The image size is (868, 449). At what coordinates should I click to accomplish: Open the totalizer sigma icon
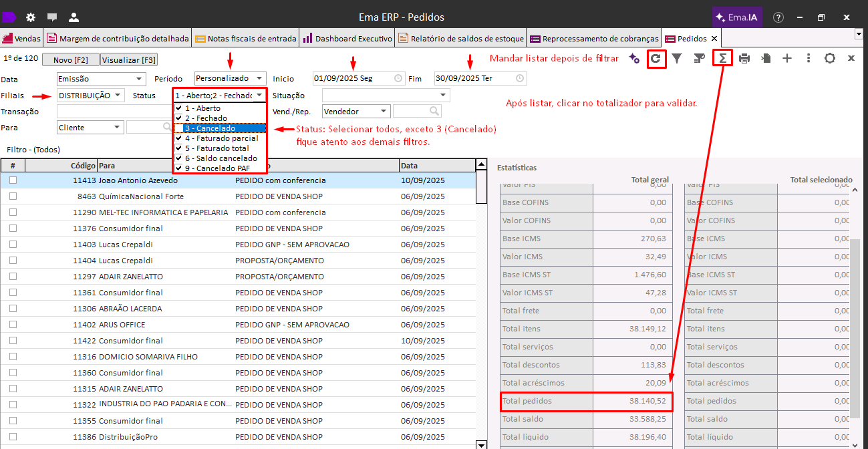(x=722, y=59)
